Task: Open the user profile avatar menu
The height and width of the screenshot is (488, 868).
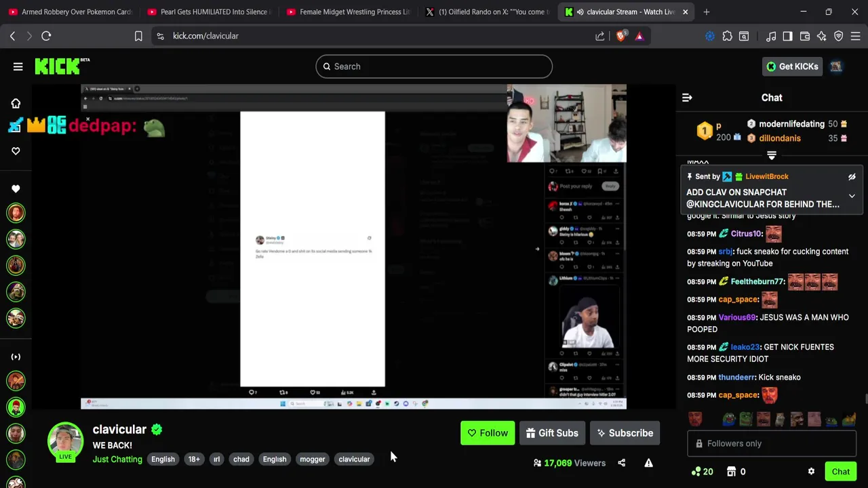Action: pos(836,66)
